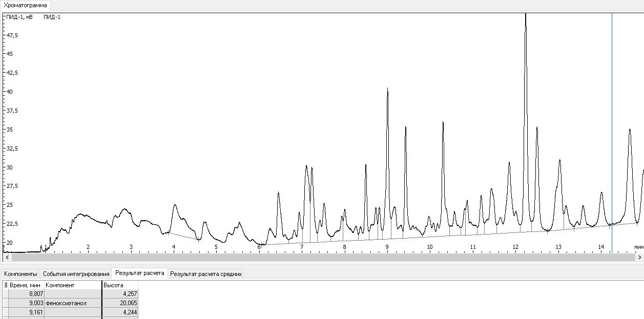Click the blue vertical cursor line

tap(612, 128)
